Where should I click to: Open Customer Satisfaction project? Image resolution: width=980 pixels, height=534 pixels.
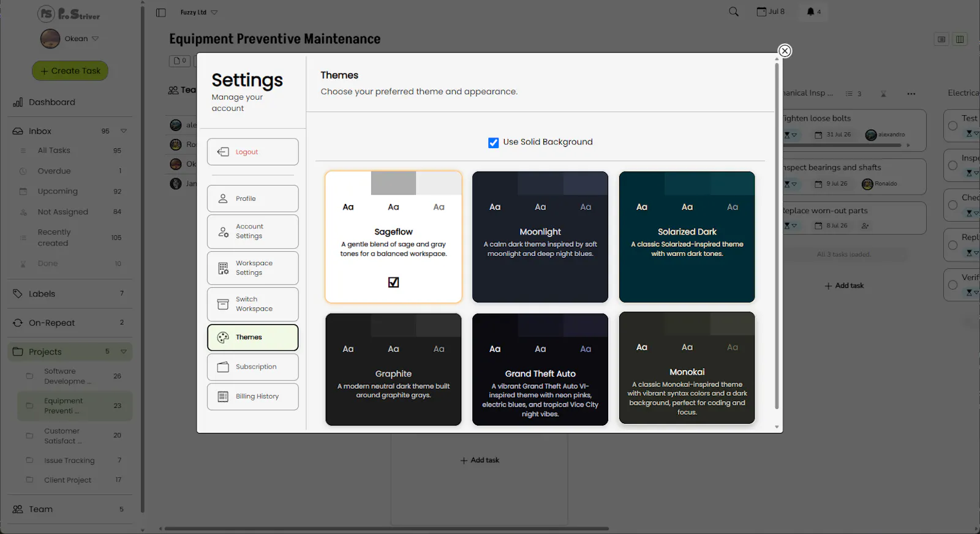(x=73, y=435)
